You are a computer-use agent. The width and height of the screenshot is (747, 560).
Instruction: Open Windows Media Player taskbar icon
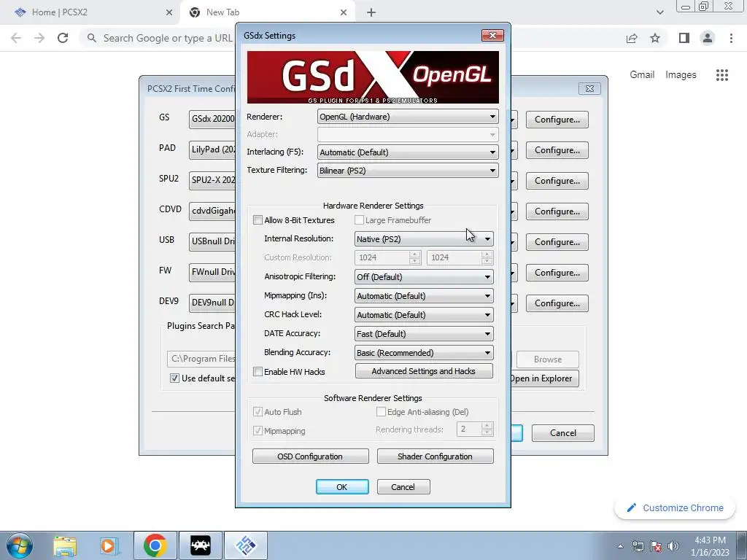[x=109, y=545]
